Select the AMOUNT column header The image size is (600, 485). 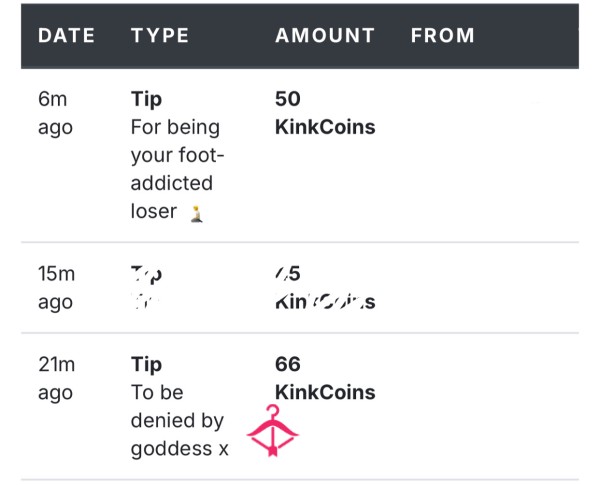pyautogui.click(x=325, y=36)
